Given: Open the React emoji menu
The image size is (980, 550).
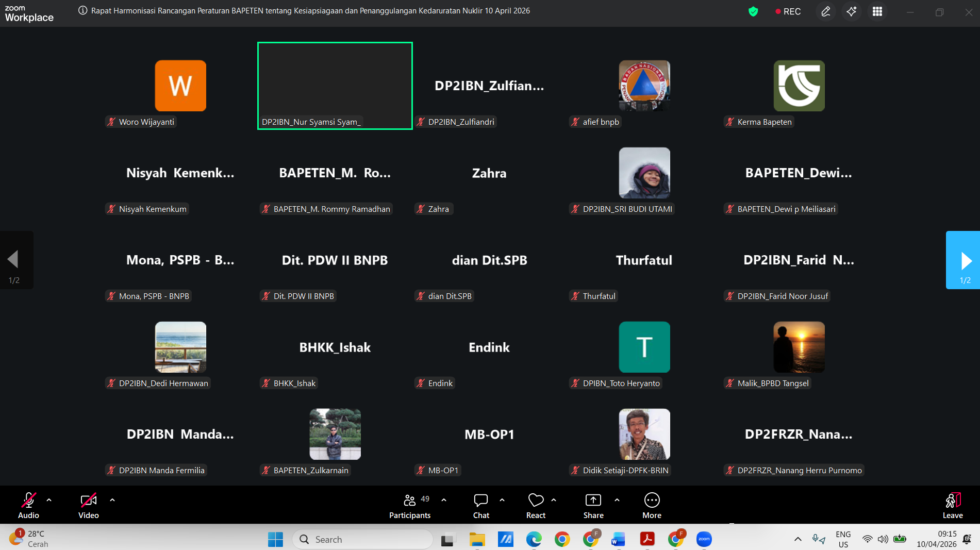Looking at the screenshot, I should click(536, 506).
